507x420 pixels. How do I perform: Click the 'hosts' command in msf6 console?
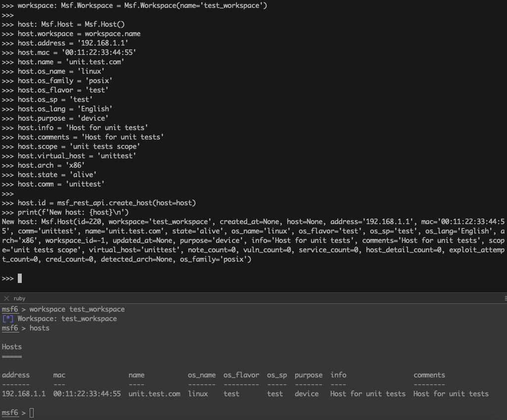[40, 328]
